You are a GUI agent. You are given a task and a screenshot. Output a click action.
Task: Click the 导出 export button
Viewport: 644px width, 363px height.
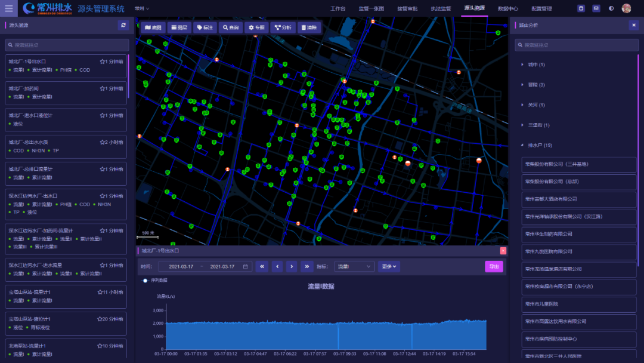pyautogui.click(x=494, y=266)
